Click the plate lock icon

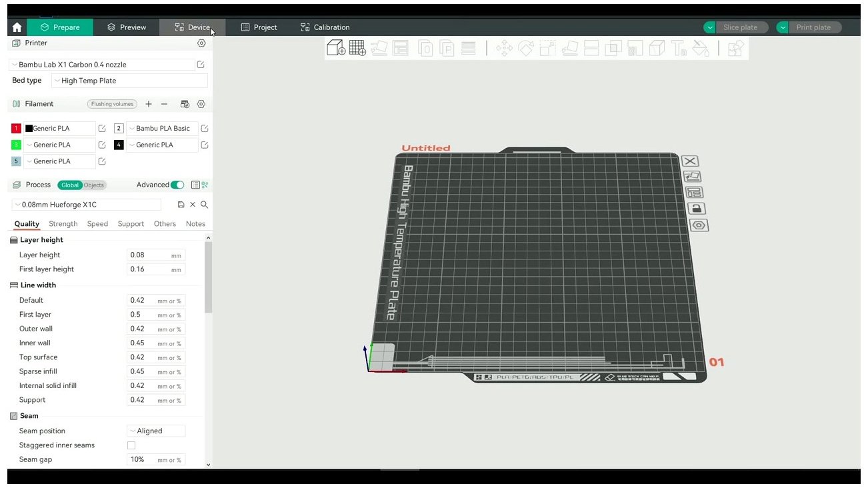pos(696,209)
